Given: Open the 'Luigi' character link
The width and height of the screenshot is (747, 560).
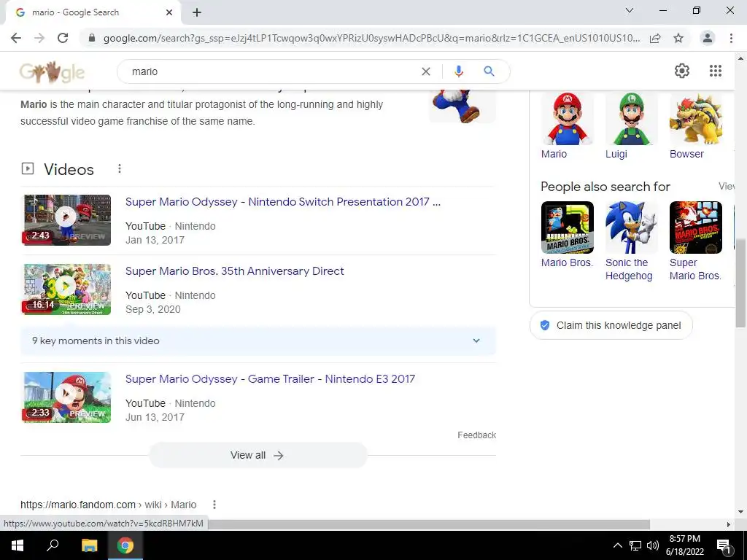Looking at the screenshot, I should [x=616, y=154].
